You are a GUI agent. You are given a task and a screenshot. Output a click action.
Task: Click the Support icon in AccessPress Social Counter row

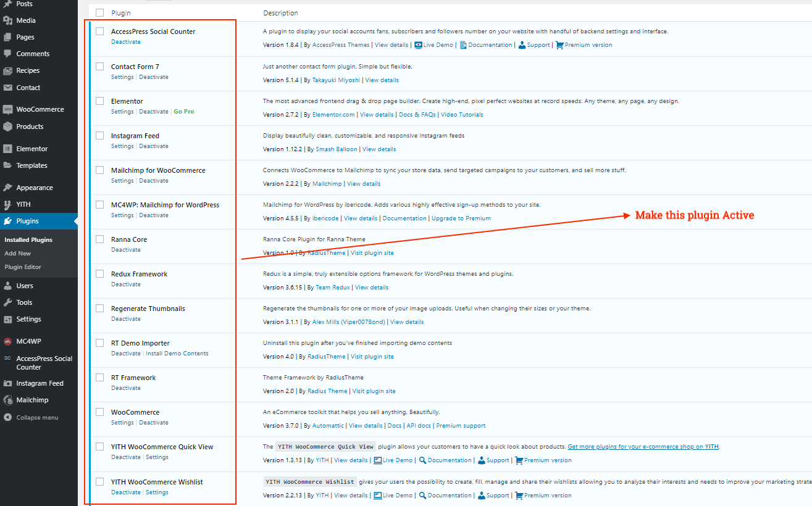click(x=522, y=45)
